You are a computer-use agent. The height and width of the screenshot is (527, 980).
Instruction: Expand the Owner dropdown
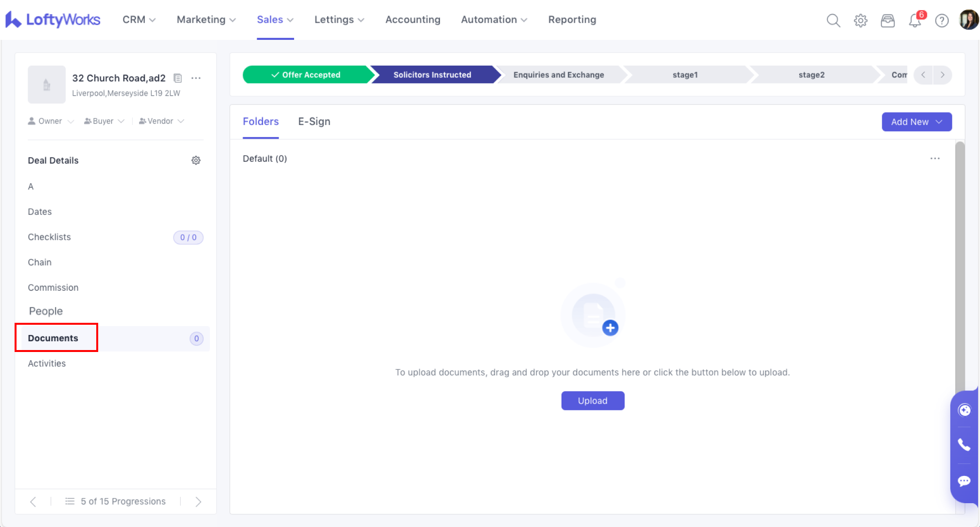click(51, 121)
